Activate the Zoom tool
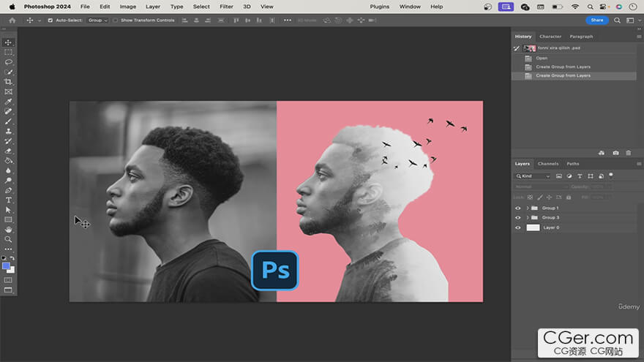This screenshot has height=362, width=644. pyautogui.click(x=9, y=239)
